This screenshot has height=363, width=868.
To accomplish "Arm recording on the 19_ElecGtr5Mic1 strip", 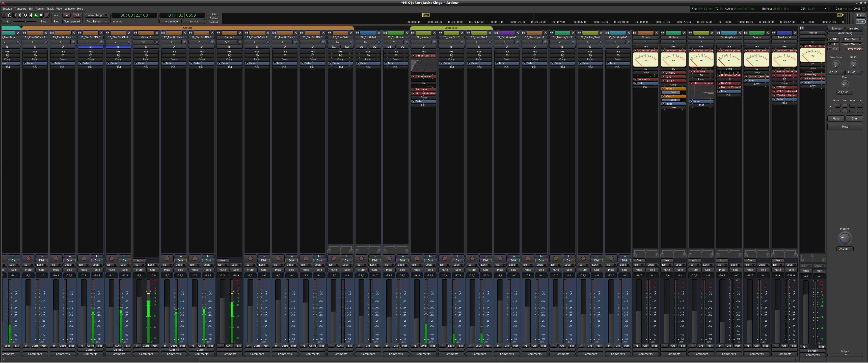I will coord(250,258).
